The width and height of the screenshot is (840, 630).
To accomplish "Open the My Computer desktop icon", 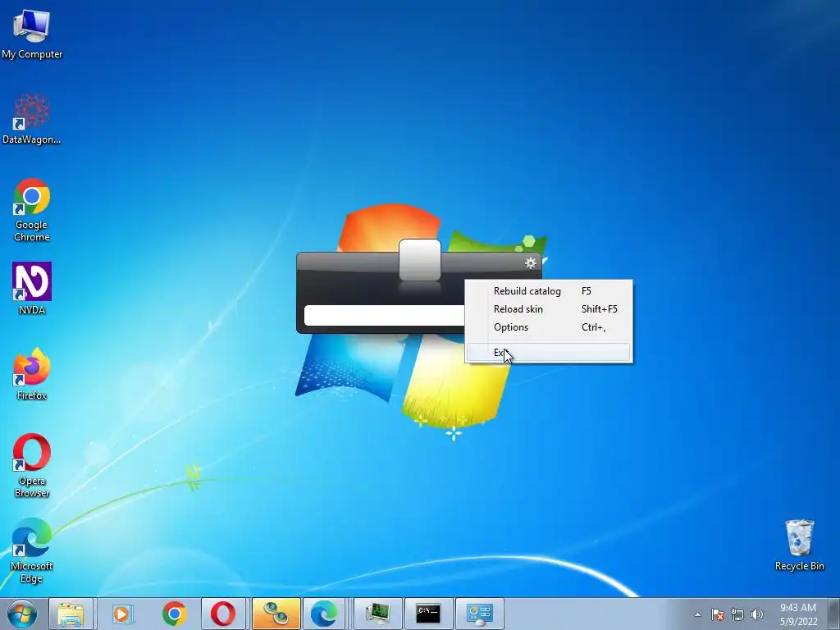I will point(32,34).
